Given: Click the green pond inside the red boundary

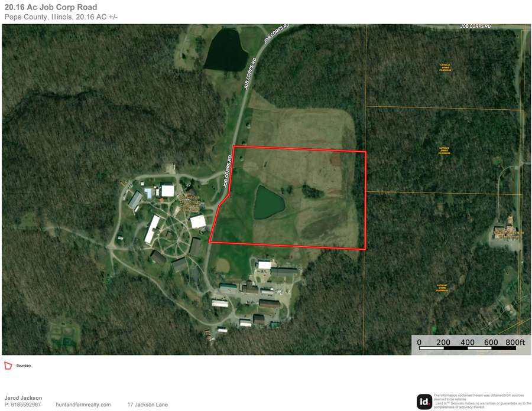Looking at the screenshot, I should click(x=269, y=203).
